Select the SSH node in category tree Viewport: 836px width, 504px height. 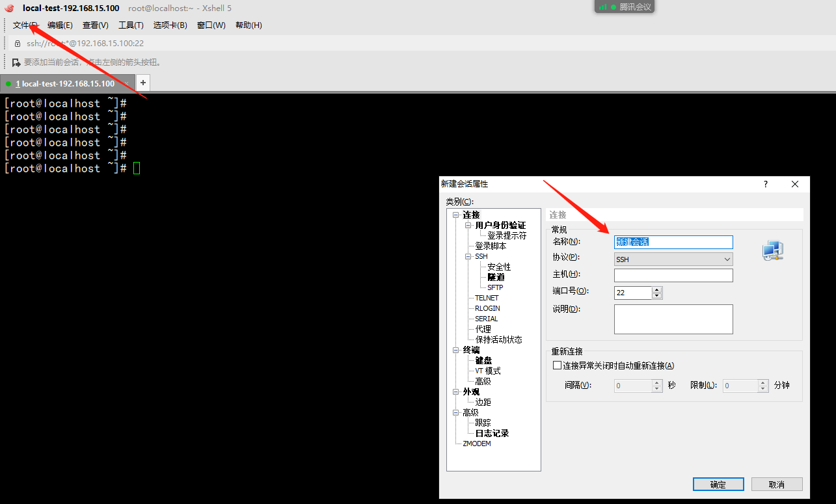pyautogui.click(x=481, y=256)
